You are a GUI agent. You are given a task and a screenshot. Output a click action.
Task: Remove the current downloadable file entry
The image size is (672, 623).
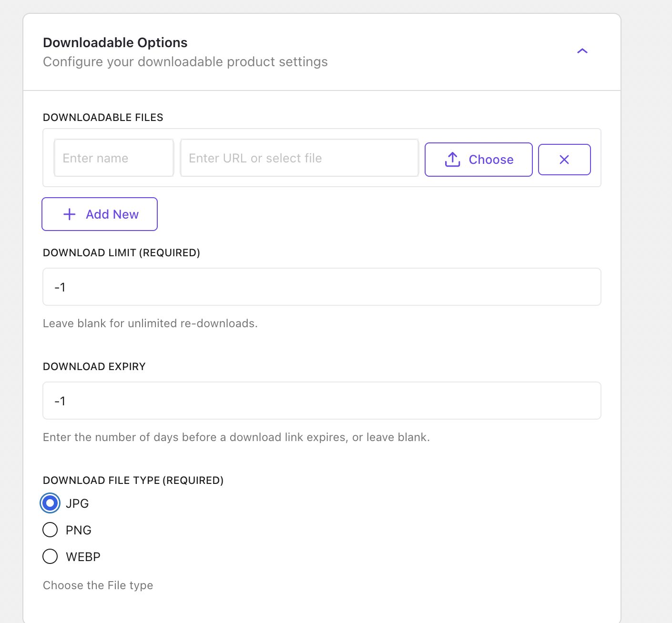pyautogui.click(x=564, y=160)
